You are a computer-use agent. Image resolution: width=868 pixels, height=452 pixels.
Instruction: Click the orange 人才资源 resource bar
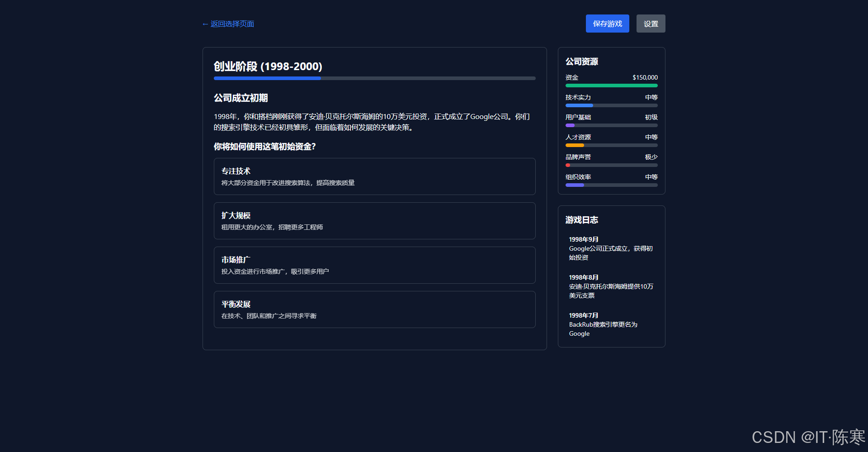click(611, 145)
